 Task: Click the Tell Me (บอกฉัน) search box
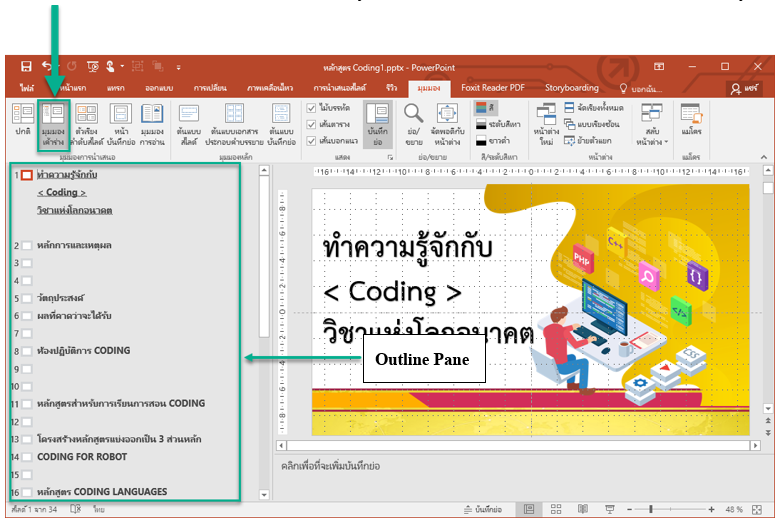tap(641, 89)
